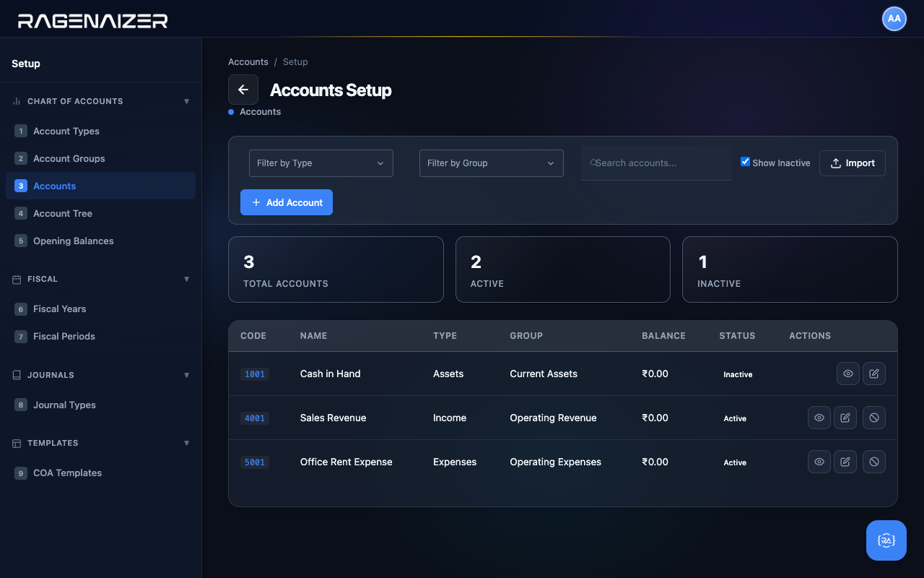Collapse the Chart of Accounts section arrow
The width and height of the screenshot is (924, 578).
[187, 101]
